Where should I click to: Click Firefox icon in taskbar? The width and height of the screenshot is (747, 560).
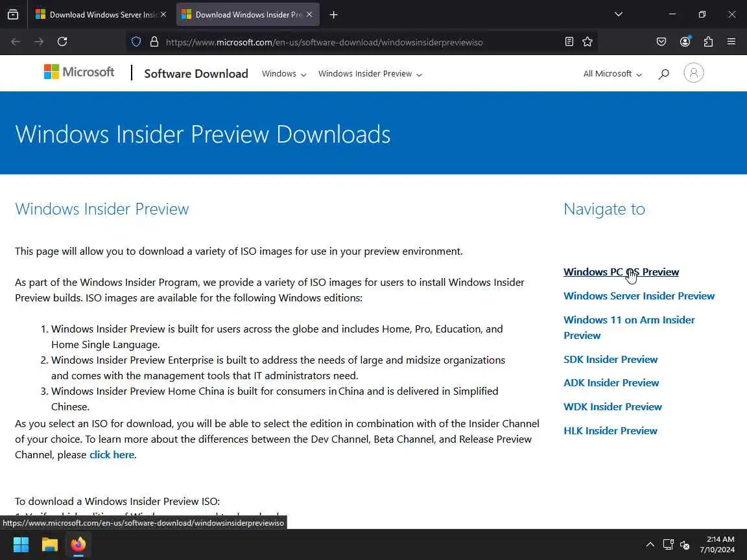[78, 544]
